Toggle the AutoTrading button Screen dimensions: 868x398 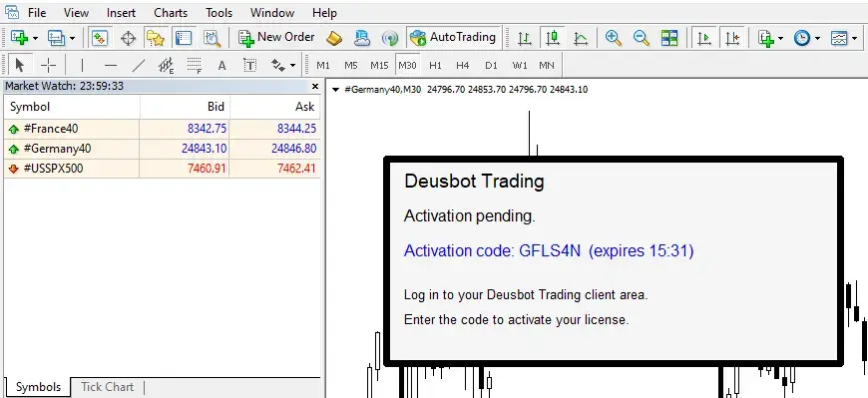coord(453,38)
